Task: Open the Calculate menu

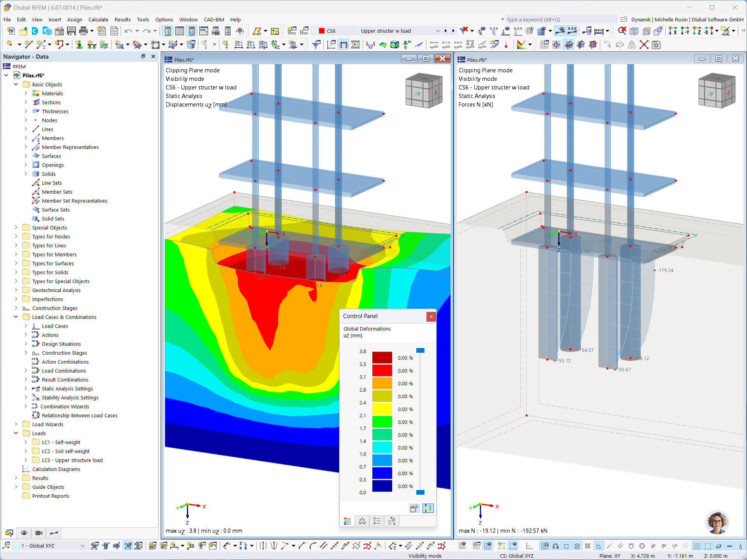Action: [98, 19]
